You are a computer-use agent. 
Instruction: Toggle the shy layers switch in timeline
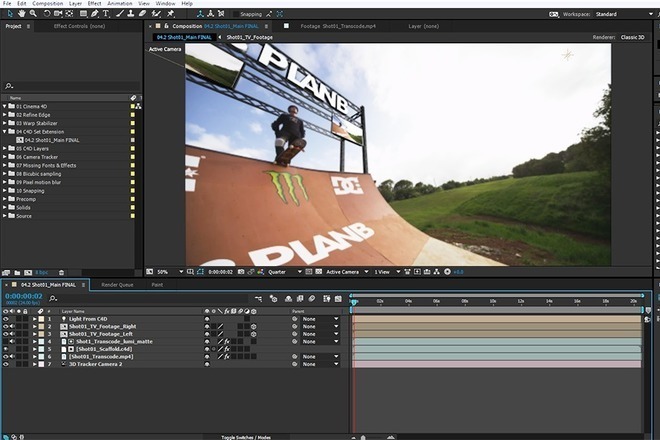tap(288, 299)
